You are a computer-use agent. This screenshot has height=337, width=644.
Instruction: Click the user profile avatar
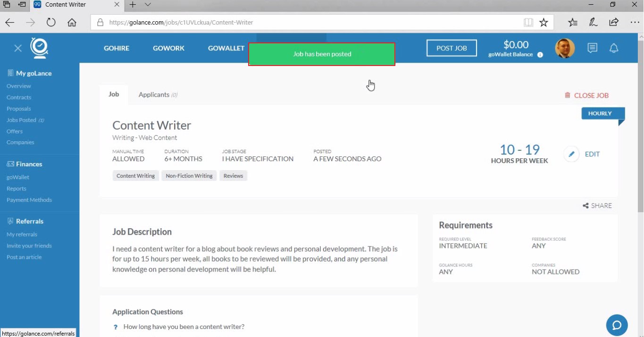pyautogui.click(x=565, y=48)
